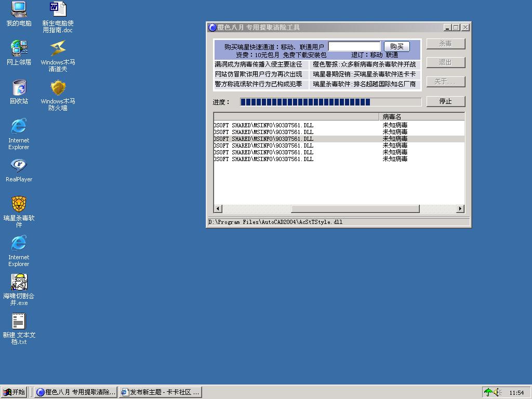
Task: Select the 网上邻居 desktop icon
Action: (x=19, y=48)
